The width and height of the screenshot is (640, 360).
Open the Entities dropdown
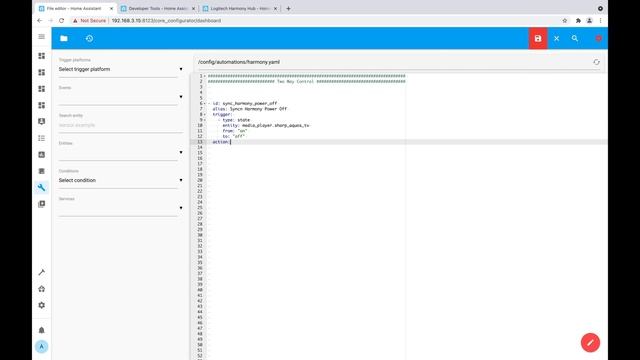(x=121, y=153)
